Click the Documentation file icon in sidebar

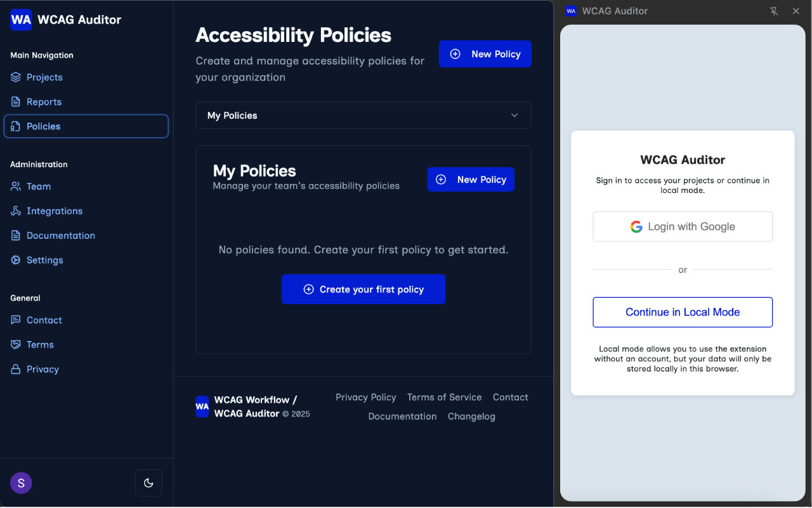[x=16, y=236]
